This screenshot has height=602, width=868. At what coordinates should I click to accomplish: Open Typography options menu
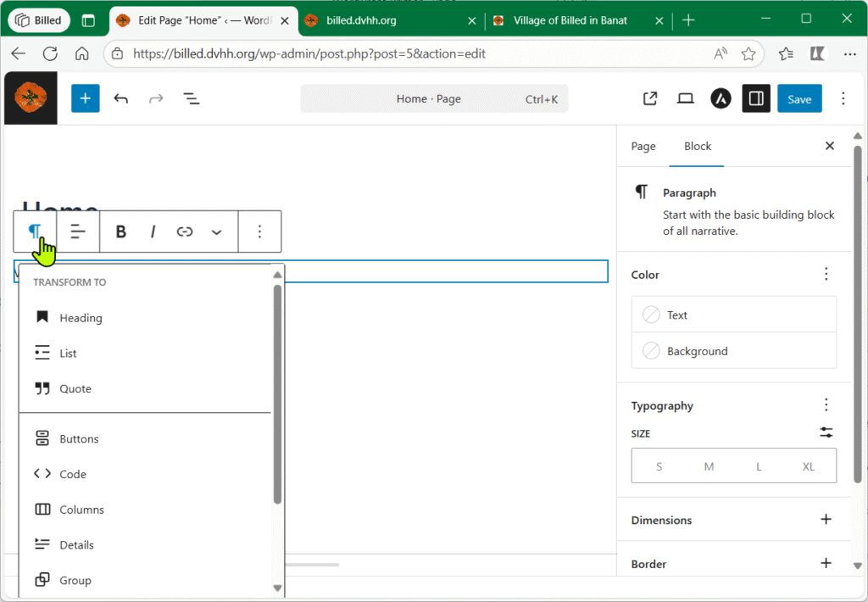point(826,405)
